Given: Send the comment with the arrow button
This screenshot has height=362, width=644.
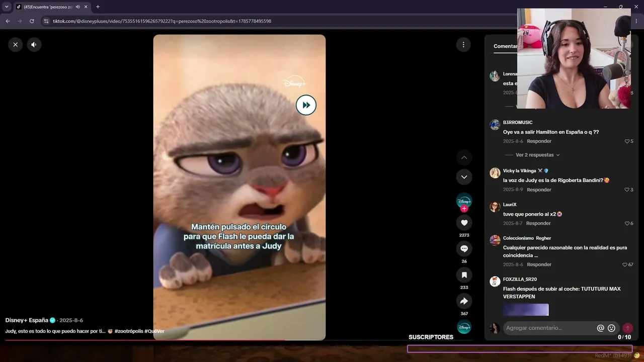Looking at the screenshot, I should (x=627, y=328).
